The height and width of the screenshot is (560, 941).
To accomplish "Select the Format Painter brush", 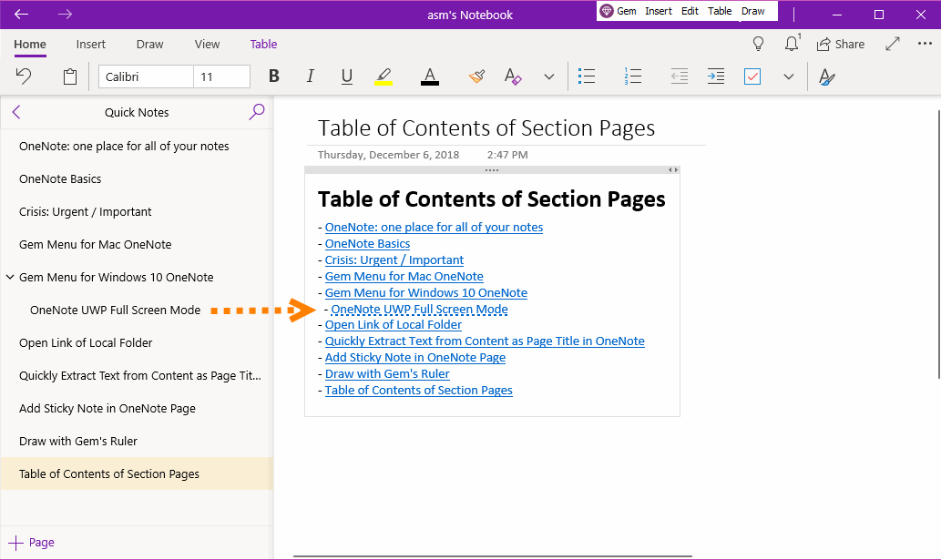I will pos(476,76).
